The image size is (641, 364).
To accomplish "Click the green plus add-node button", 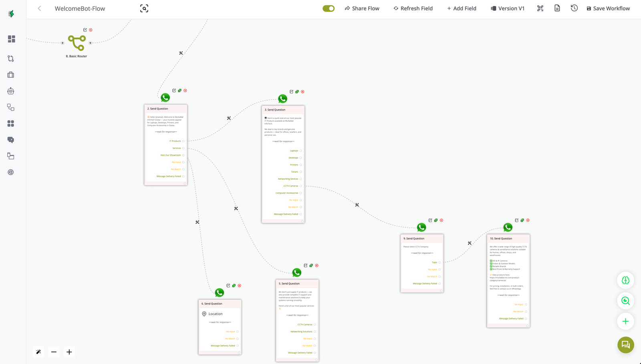I will pos(625,321).
